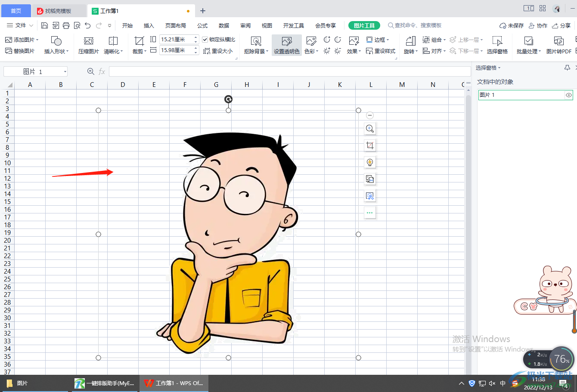Viewport: 577px width, 392px height.
Task: Open Selection Pane (选择窗格) ribbon button
Action: click(497, 45)
